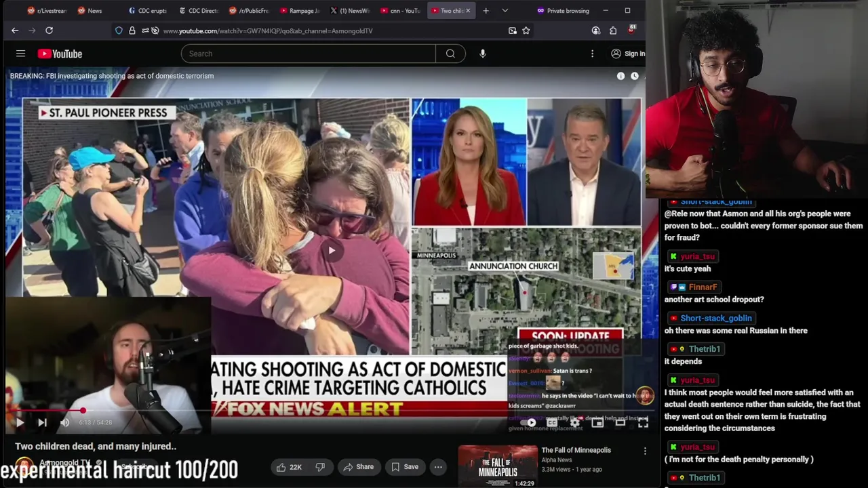
Task: Skip to next video
Action: (x=42, y=423)
